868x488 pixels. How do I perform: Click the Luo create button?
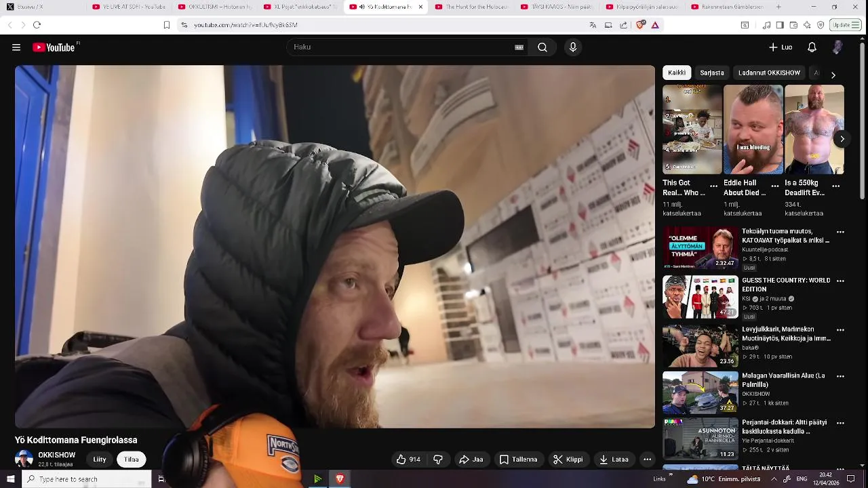pos(781,47)
